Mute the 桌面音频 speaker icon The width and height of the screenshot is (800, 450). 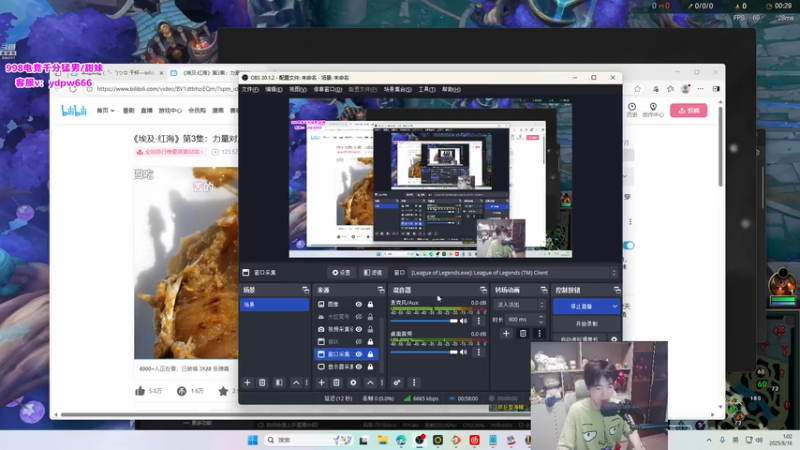tap(463, 352)
